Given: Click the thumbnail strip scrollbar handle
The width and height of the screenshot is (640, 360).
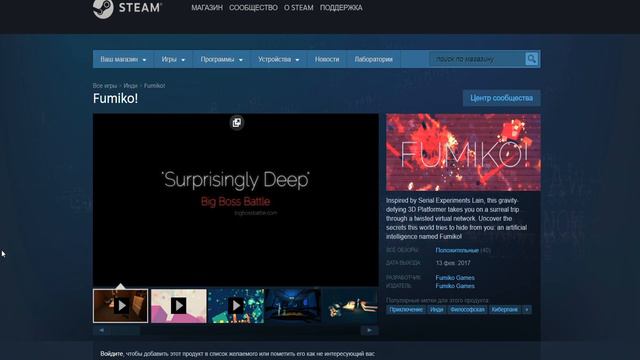Looking at the screenshot, I should [x=125, y=330].
